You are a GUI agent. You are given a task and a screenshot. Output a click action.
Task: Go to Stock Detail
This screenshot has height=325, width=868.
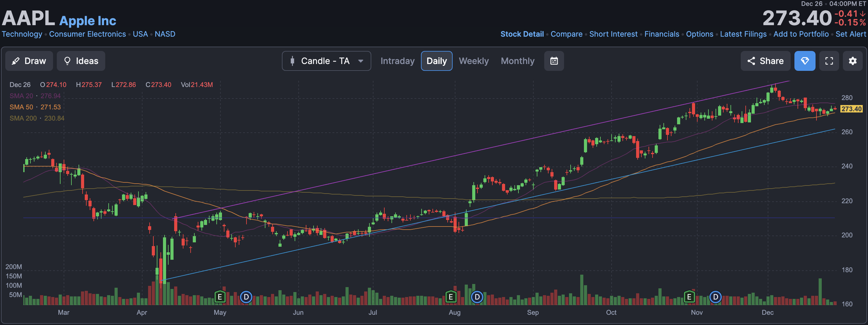click(522, 34)
